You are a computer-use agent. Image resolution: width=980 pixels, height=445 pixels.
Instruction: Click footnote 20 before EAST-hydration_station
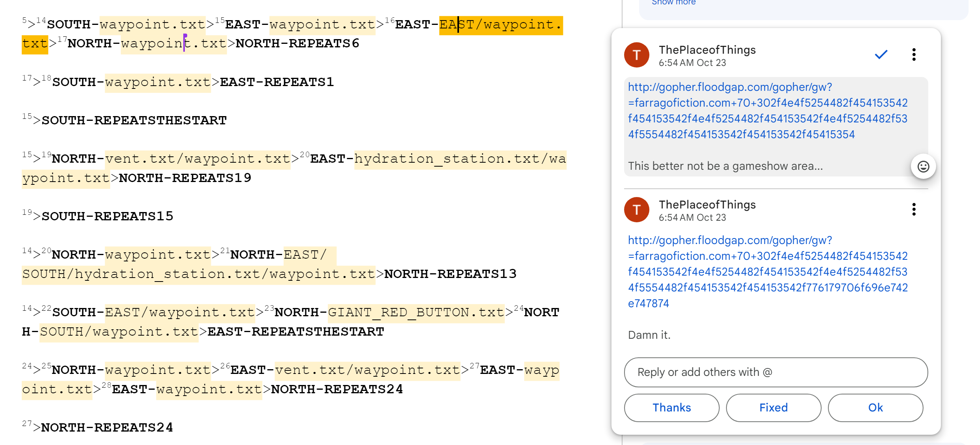[305, 155]
